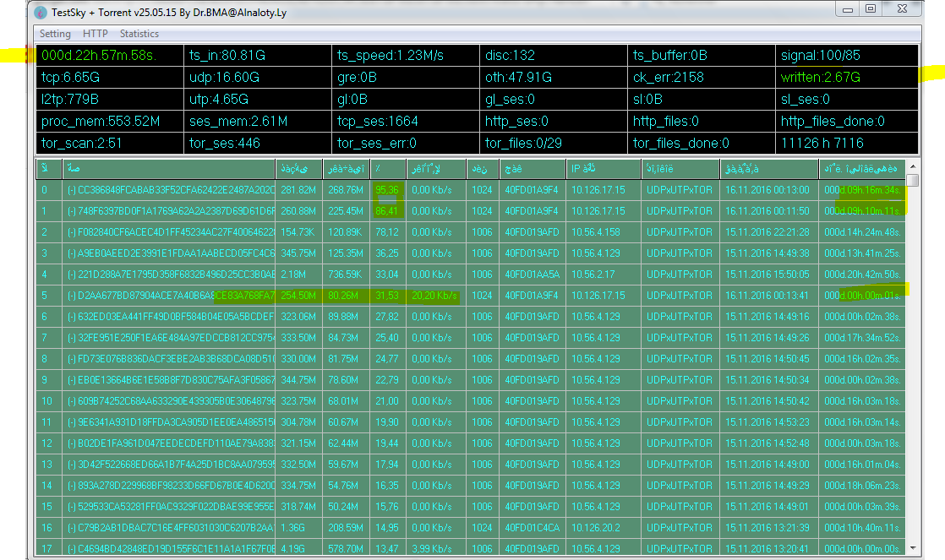Open the Setting menu
Screen dimensions: 945x560
(x=56, y=34)
